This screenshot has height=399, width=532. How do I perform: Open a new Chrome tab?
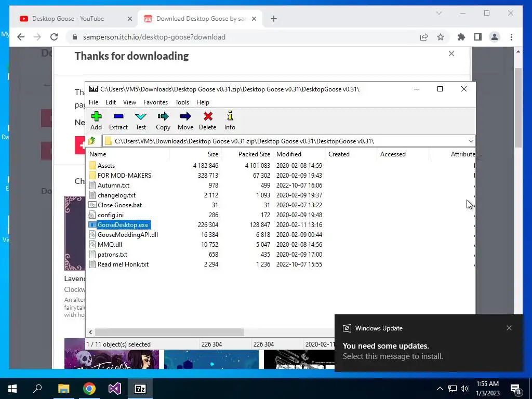point(274,19)
